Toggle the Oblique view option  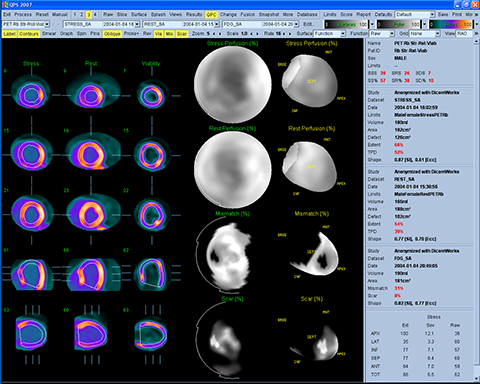tap(112, 34)
